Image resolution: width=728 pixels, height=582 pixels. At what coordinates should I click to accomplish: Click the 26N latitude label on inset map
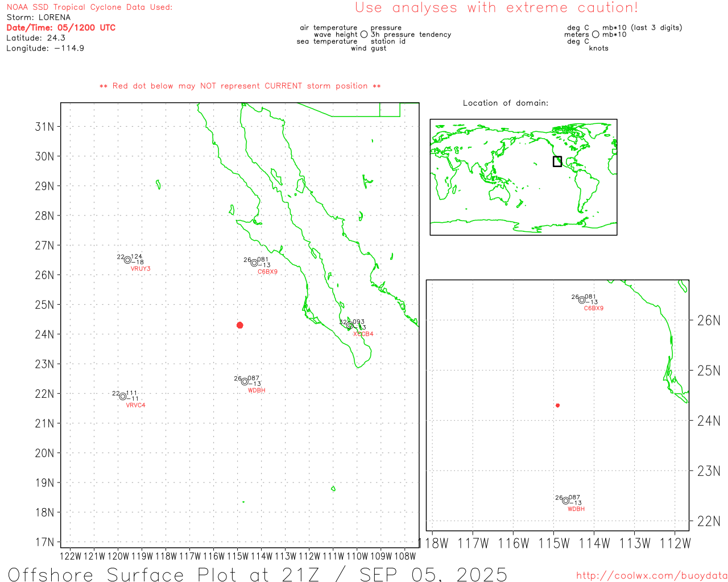[x=709, y=321]
